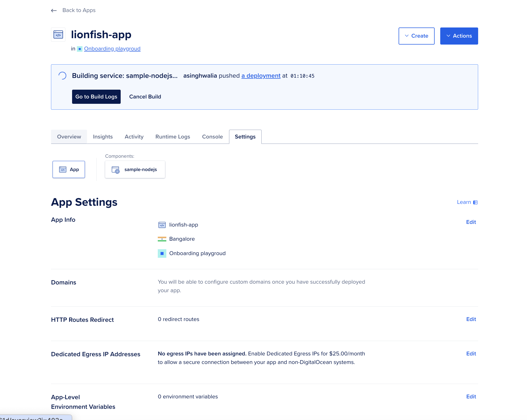This screenshot has width=527, height=420.
Task: Click the Learn documentation icon
Action: pyautogui.click(x=475, y=203)
